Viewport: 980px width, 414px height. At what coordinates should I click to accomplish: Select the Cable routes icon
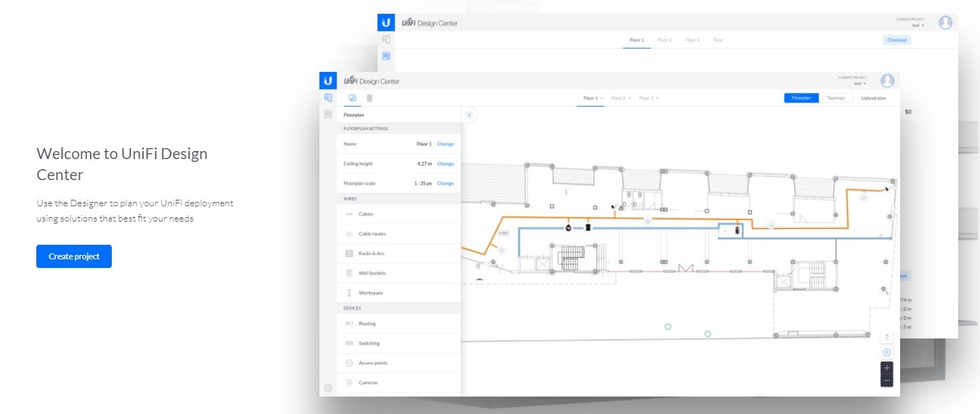349,234
